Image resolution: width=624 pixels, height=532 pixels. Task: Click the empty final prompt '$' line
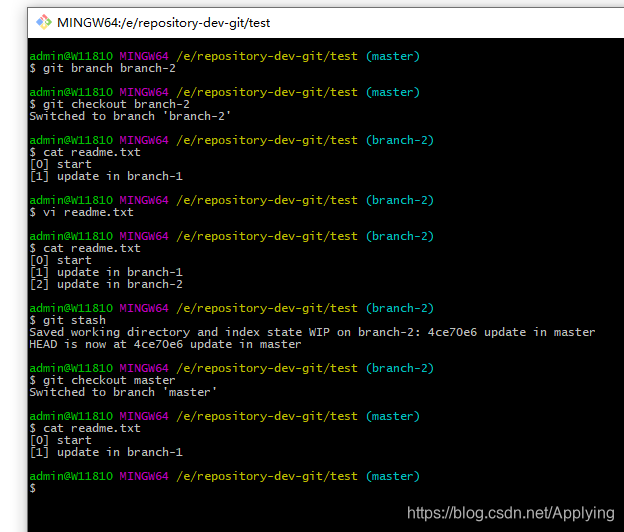point(33,488)
